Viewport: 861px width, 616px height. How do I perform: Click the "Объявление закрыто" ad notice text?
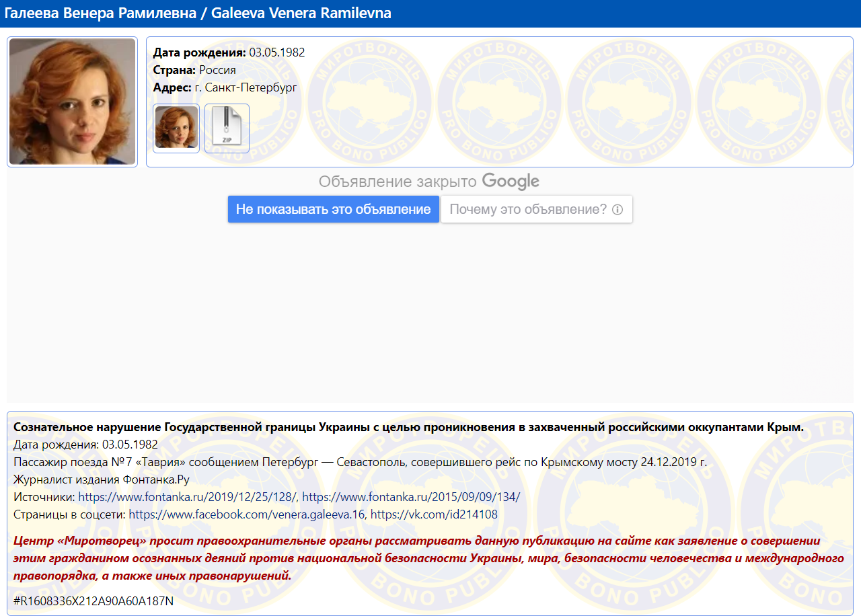pyautogui.click(x=398, y=182)
